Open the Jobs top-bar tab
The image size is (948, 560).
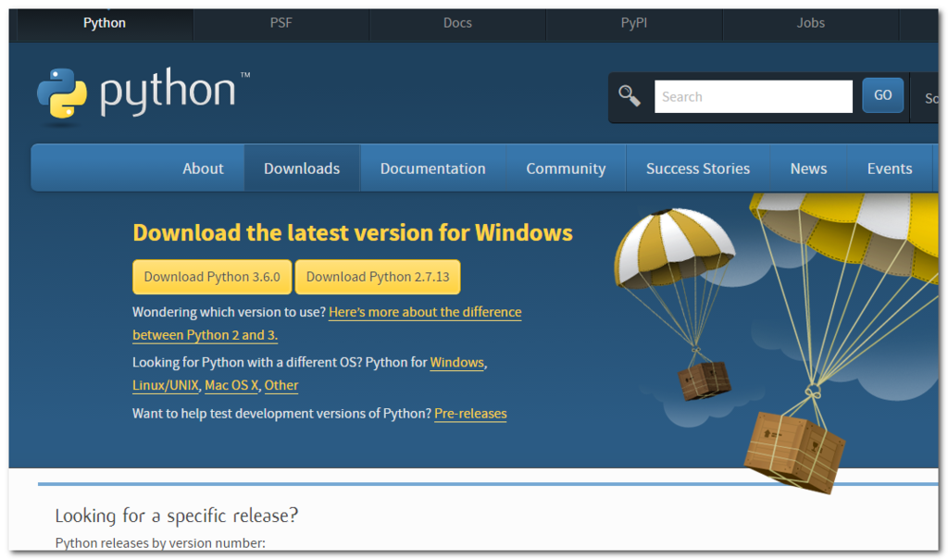[x=810, y=23]
